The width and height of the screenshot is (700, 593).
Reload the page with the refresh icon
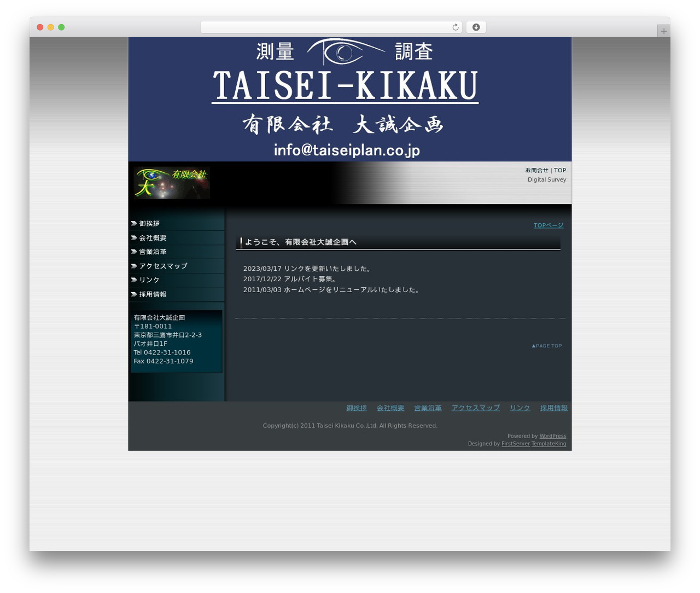[x=455, y=27]
